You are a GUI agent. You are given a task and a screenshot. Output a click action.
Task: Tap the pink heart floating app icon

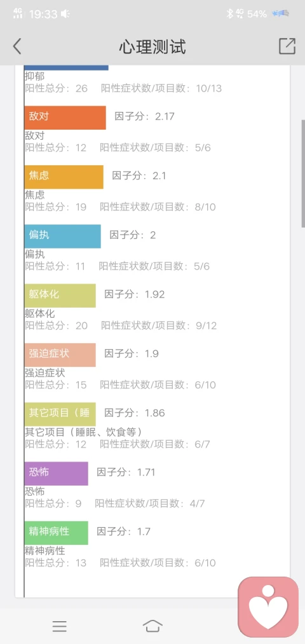point(268,607)
